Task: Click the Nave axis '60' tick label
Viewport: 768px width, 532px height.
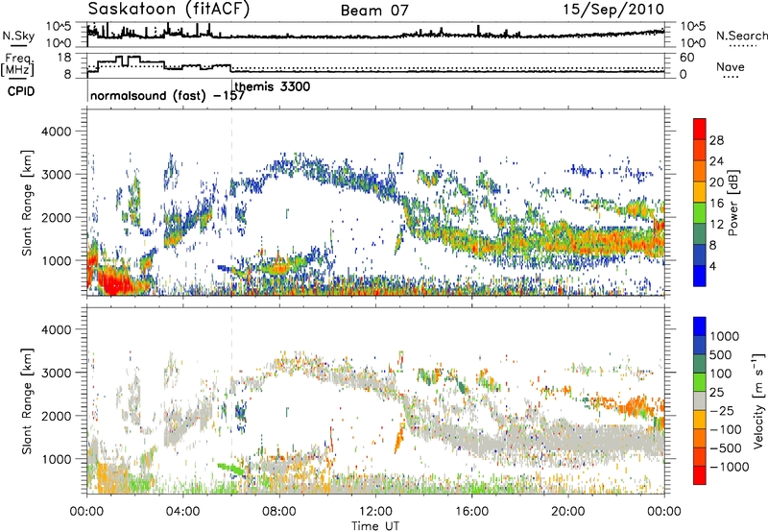Action: coord(686,58)
